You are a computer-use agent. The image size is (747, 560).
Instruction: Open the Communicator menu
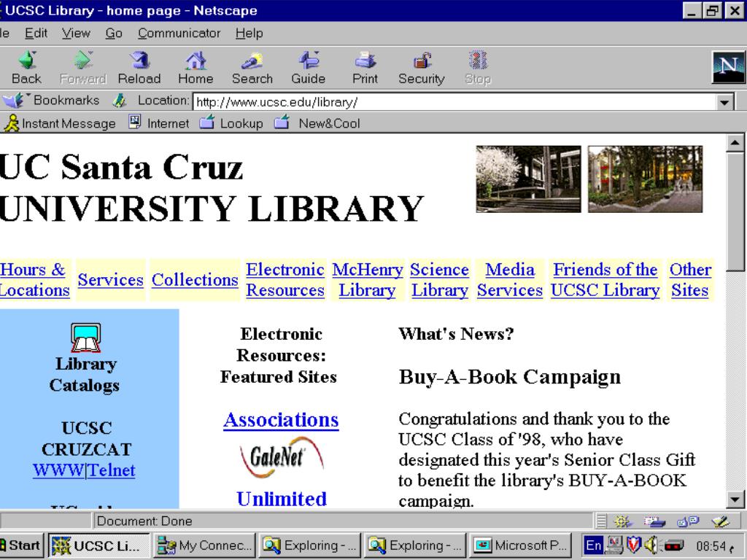(x=179, y=34)
